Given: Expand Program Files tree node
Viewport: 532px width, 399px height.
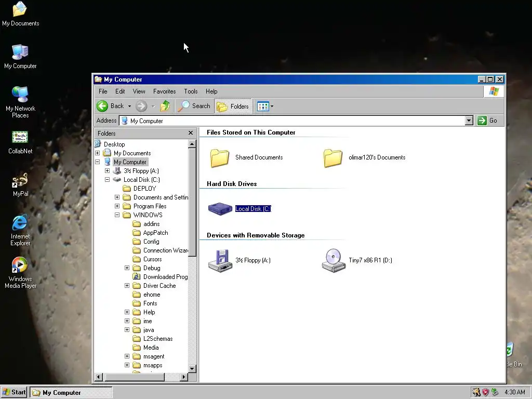Looking at the screenshot, I should 117,206.
